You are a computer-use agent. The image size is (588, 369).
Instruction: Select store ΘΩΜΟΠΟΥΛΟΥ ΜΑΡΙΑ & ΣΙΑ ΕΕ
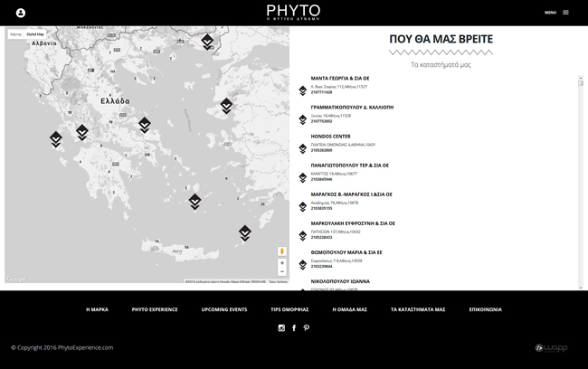pyautogui.click(x=346, y=252)
